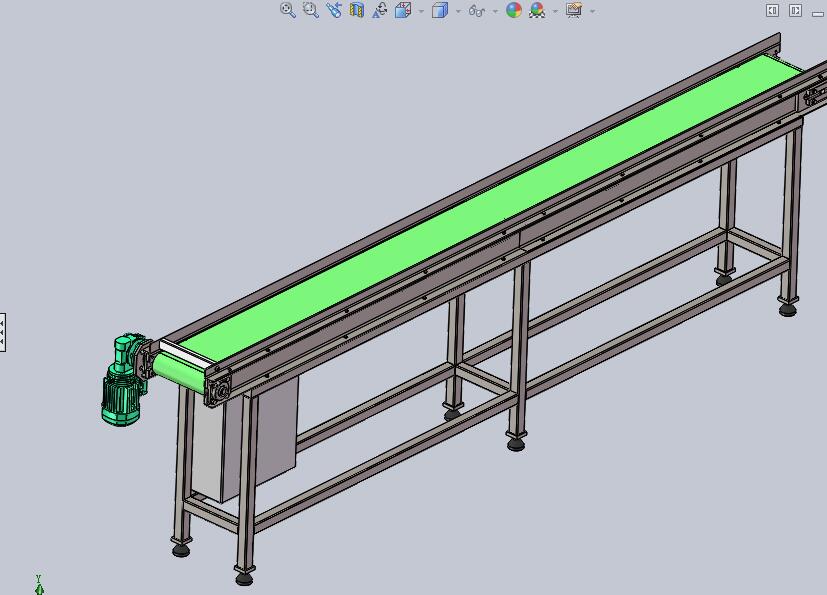Image resolution: width=827 pixels, height=595 pixels.
Task: Click the tile-left document window button
Action: tap(772, 11)
